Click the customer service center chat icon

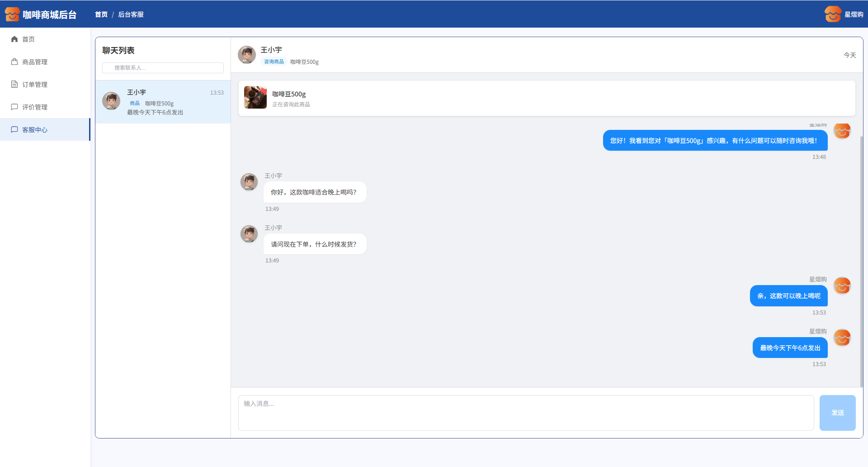[14, 130]
